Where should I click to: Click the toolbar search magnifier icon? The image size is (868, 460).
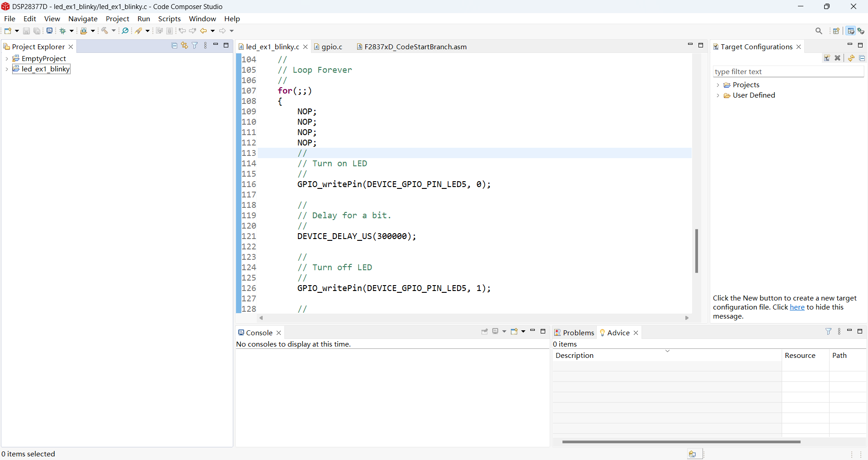(819, 31)
